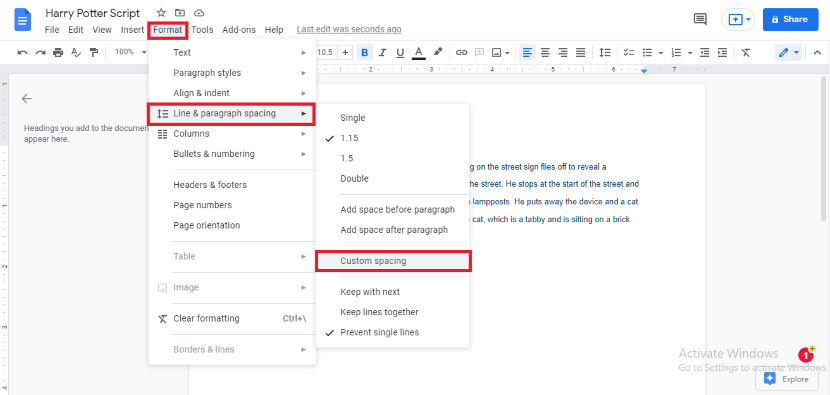Screen dimensions: 830x395
Task: Select right align
Action: pyautogui.click(x=563, y=52)
